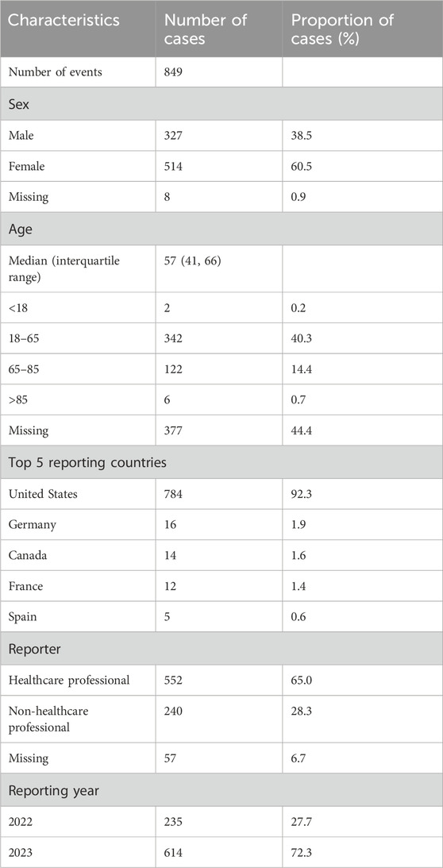Viewport: 443px width, 868px height.
Task: Select the 2023 proportion value 72.3
Action: (x=301, y=852)
